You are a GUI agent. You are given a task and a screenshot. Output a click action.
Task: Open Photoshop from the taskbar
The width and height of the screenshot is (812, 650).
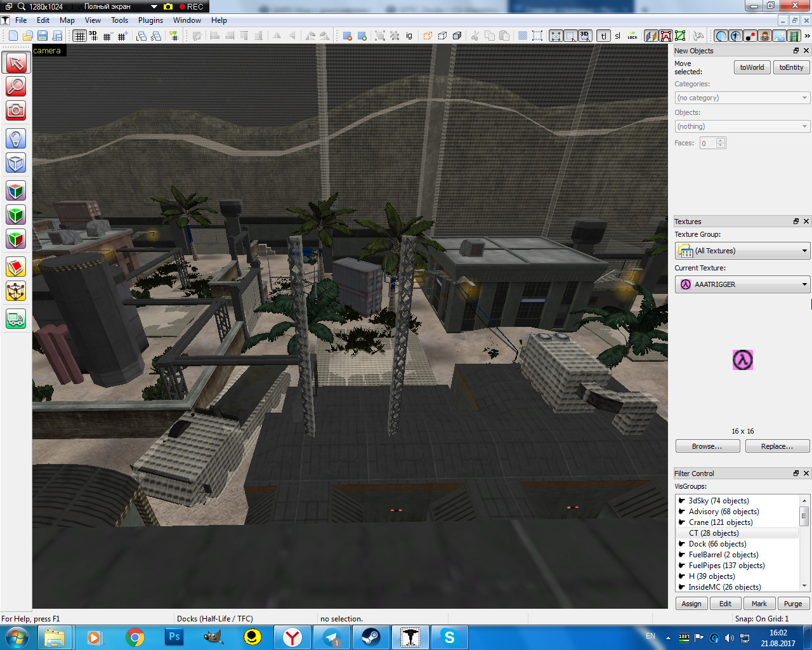coord(174,637)
